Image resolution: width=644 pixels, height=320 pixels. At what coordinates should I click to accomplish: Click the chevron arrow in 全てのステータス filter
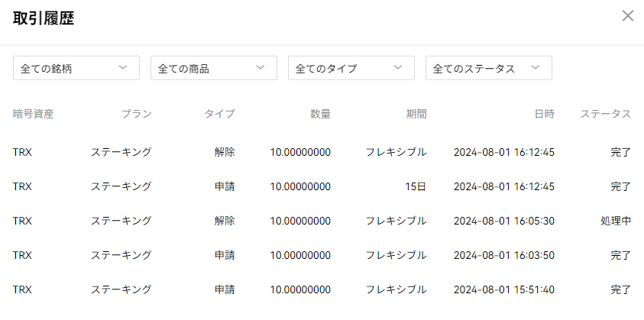point(535,68)
